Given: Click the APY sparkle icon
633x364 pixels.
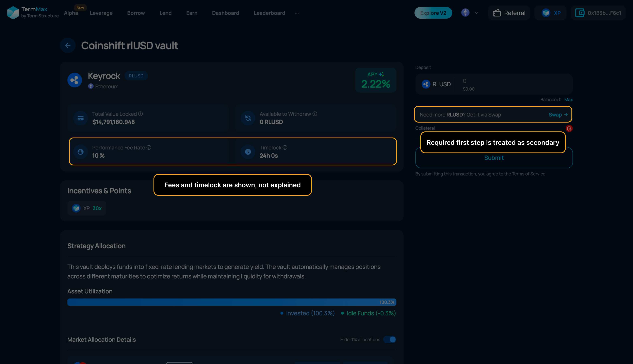Looking at the screenshot, I should pos(381,74).
